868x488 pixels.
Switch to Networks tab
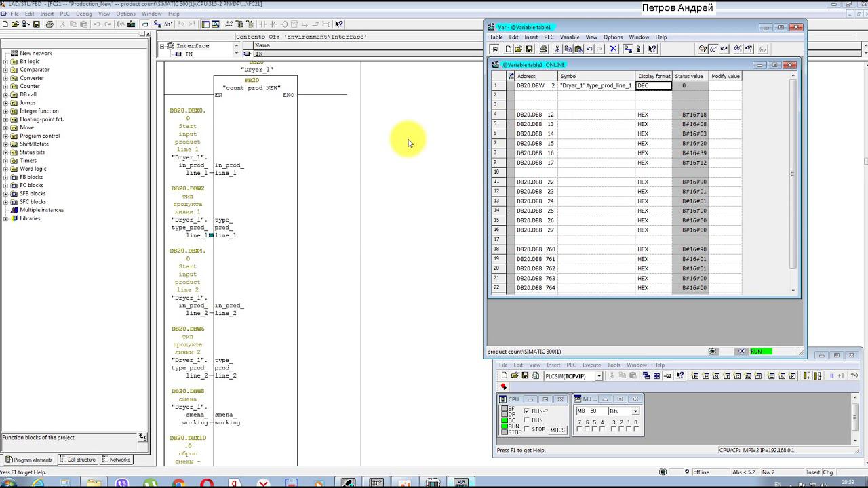coord(116,460)
